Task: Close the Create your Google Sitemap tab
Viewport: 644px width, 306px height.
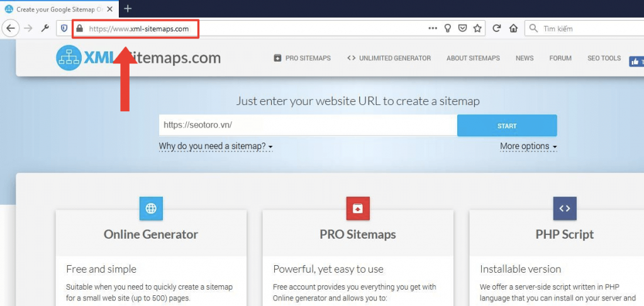Action: [x=109, y=9]
